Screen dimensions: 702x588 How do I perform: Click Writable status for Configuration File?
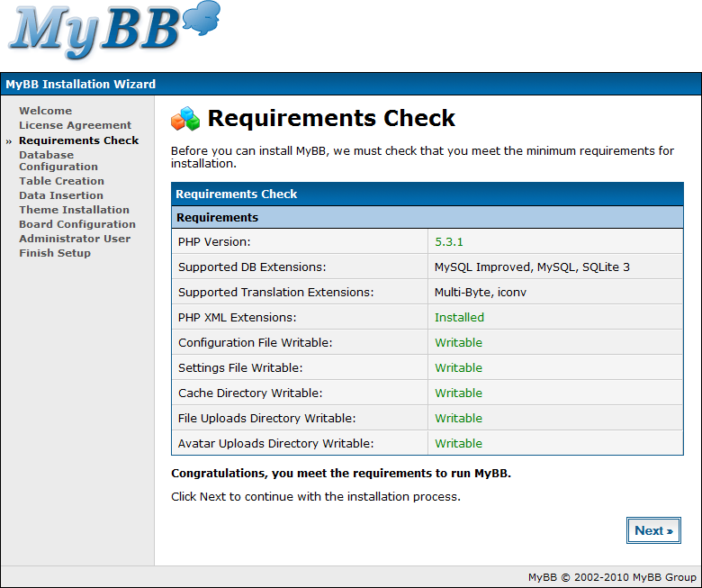tap(458, 342)
